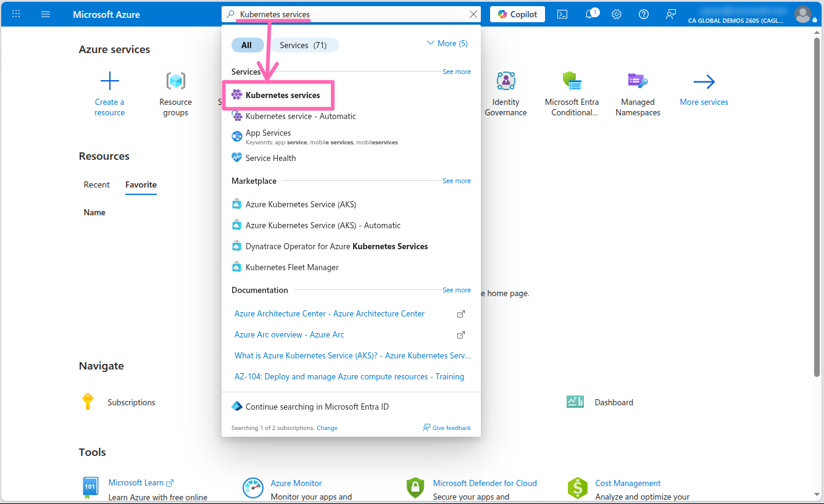Image resolution: width=824 pixels, height=504 pixels.
Task: Open external link icon for Azure Architecture Center
Action: [460, 313]
